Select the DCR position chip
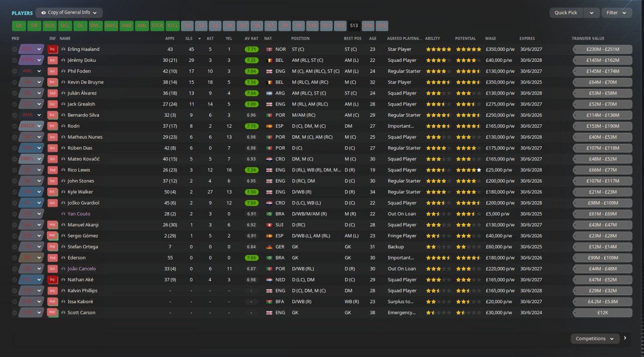The height and width of the screenshot is (357, 644). 49,26
